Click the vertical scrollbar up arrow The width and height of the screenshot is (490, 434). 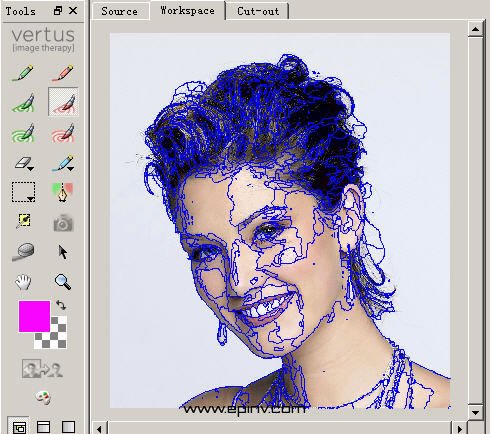pyautogui.click(x=475, y=29)
